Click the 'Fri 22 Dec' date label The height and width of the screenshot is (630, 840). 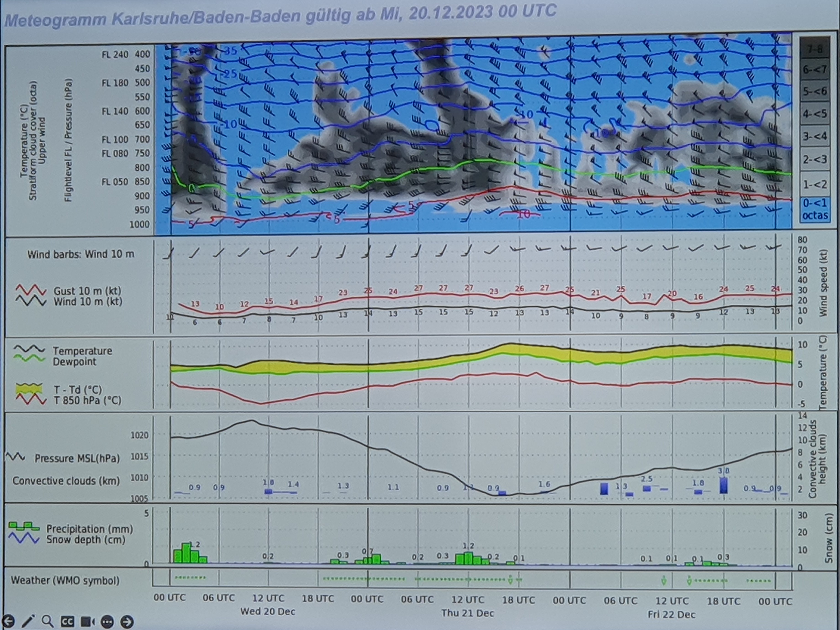671,614
